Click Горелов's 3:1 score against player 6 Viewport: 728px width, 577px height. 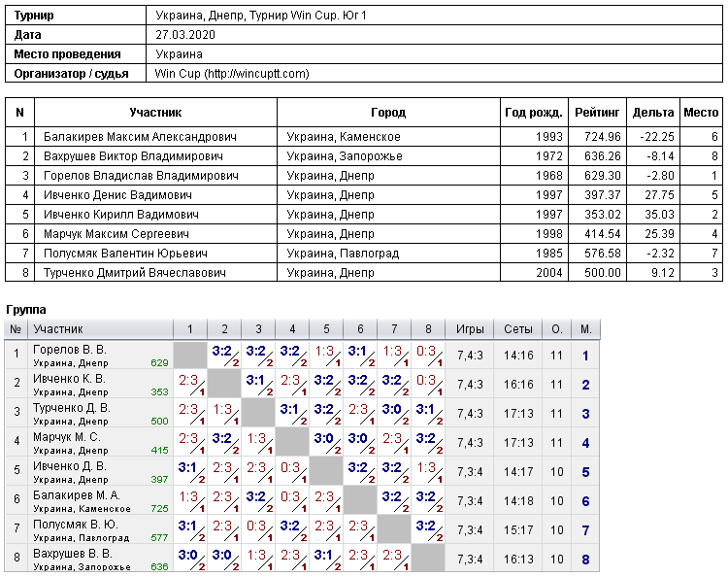tap(357, 352)
